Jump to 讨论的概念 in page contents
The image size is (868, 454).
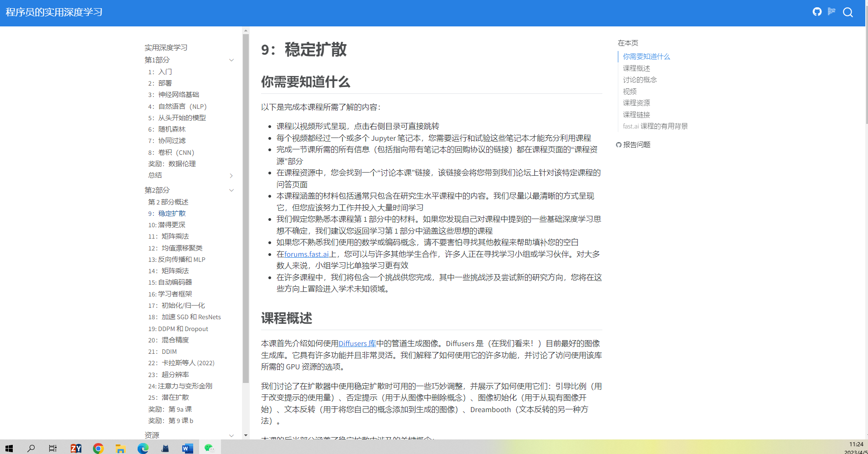pos(640,80)
